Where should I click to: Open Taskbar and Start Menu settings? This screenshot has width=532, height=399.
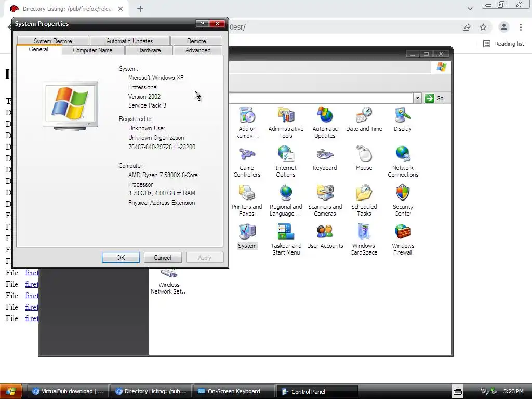click(x=286, y=240)
